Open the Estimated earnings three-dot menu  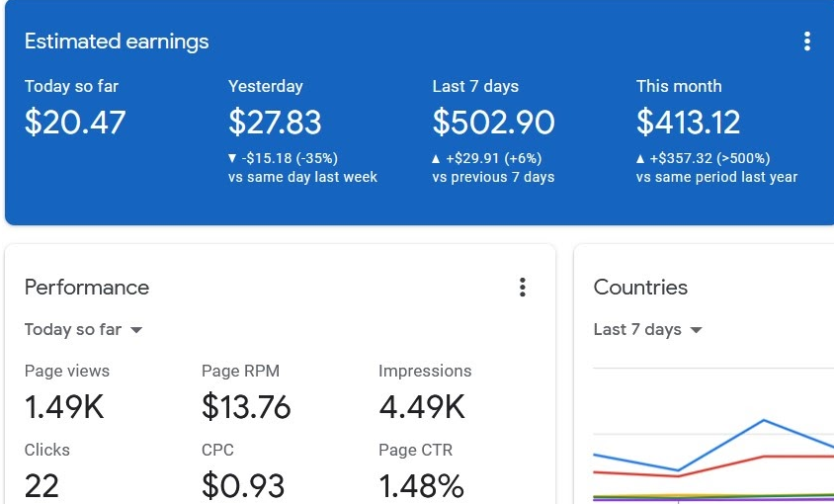tap(807, 42)
